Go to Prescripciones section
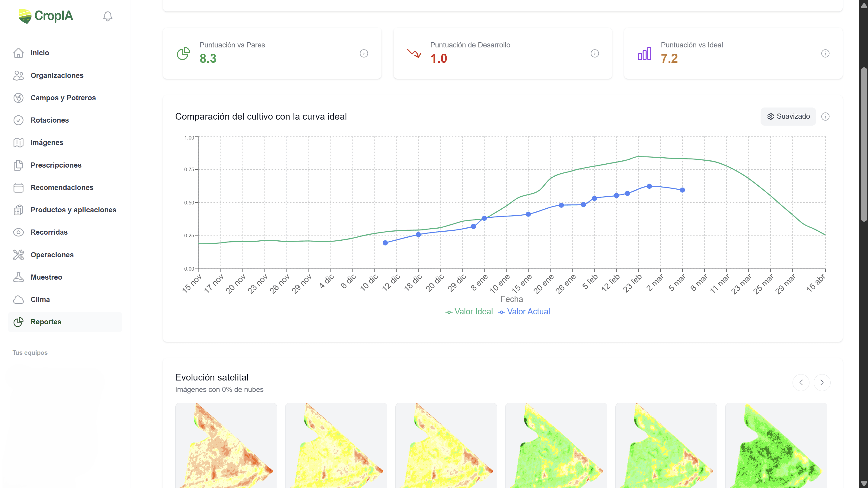This screenshot has width=868, height=488. (x=56, y=165)
